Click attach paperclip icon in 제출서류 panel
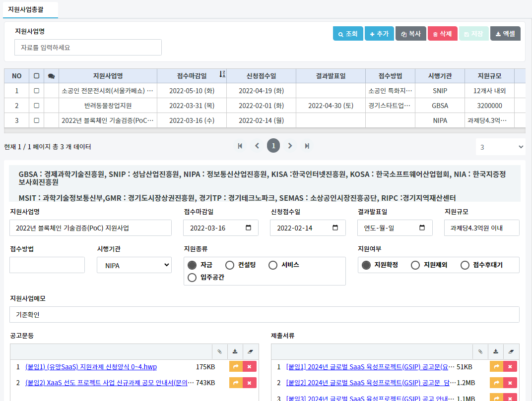This screenshot has height=401, width=532. [480, 352]
